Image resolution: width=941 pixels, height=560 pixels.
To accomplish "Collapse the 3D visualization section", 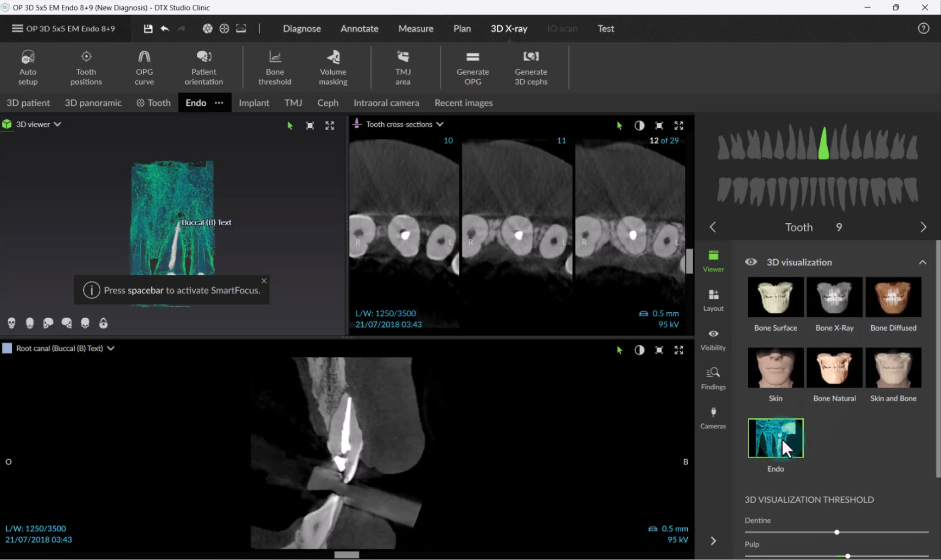I will 923,262.
